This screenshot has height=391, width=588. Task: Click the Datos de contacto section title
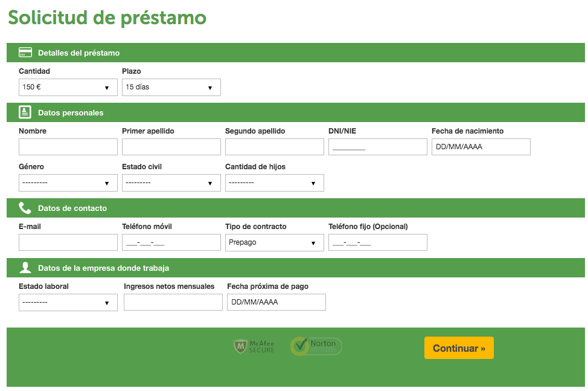point(72,208)
